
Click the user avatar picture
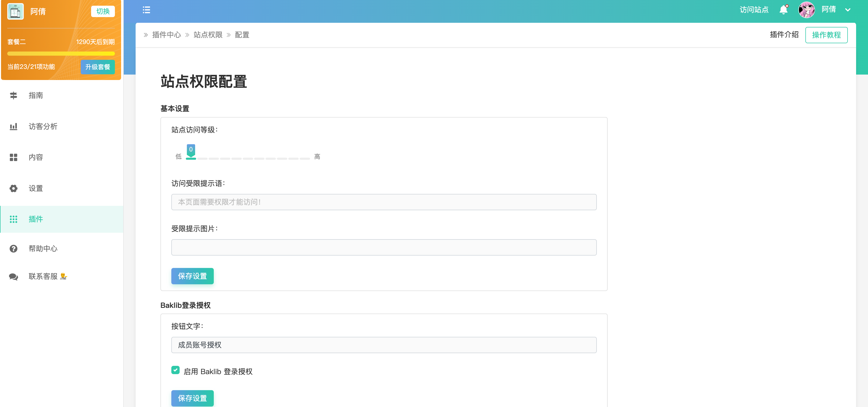click(806, 10)
